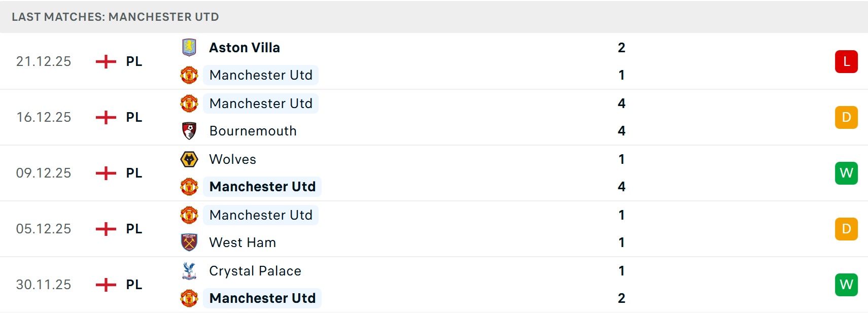Open the Aston Villa team link

click(x=245, y=48)
